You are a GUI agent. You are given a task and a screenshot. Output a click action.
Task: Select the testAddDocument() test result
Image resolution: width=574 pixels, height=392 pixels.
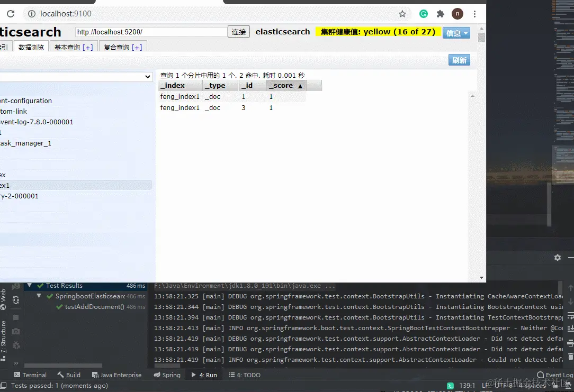(94, 307)
